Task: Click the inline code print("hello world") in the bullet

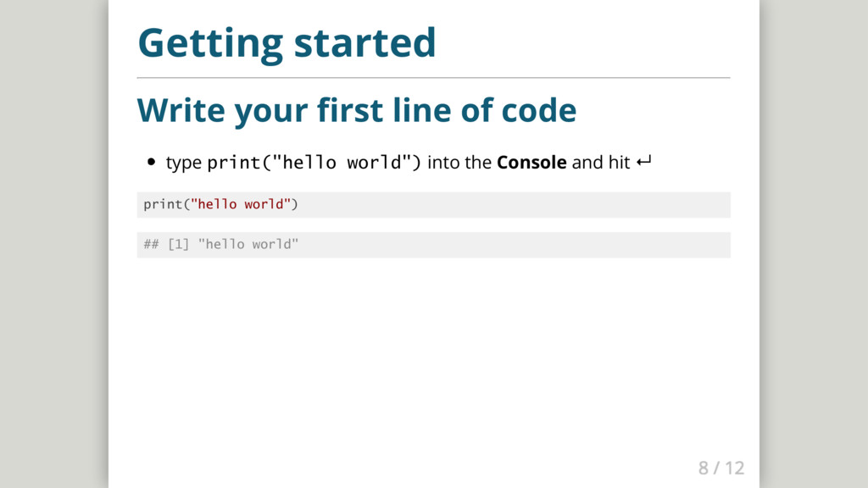Action: (x=314, y=162)
